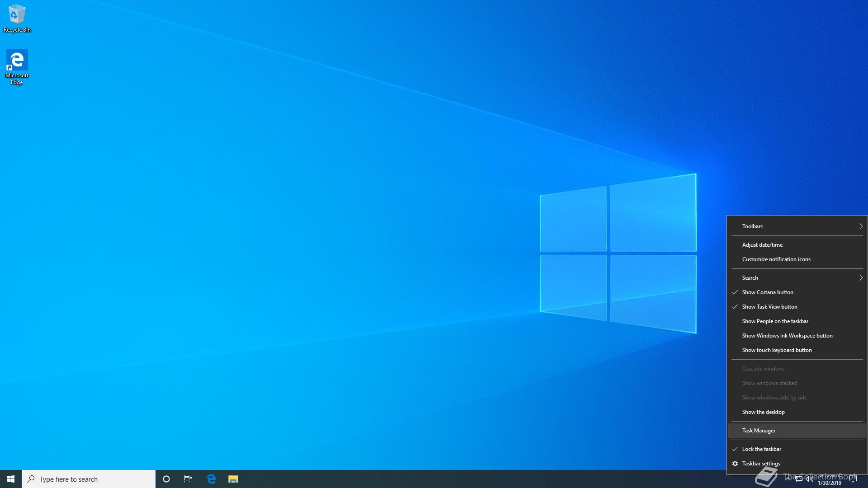Click the gear icon beside Taskbar settings
The width and height of the screenshot is (868, 488).
(x=735, y=464)
